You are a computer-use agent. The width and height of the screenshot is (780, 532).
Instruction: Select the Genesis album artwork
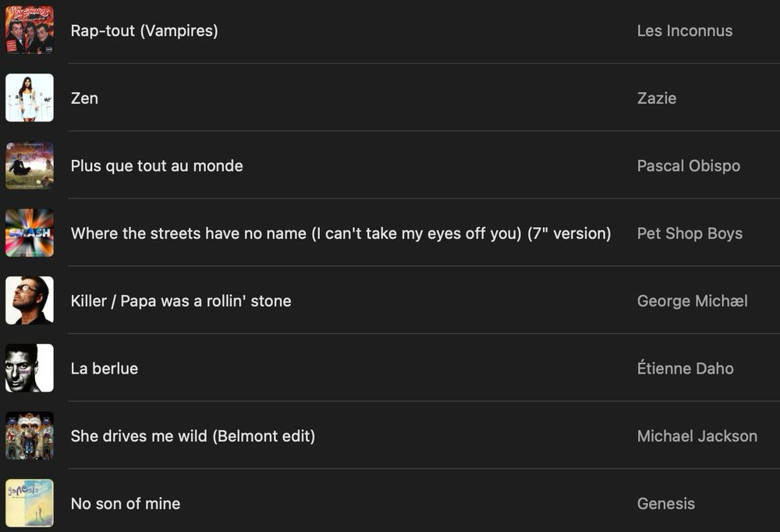point(30,503)
